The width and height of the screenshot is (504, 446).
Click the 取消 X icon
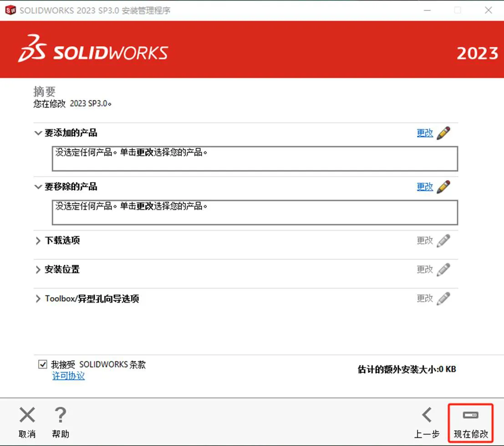tap(27, 415)
